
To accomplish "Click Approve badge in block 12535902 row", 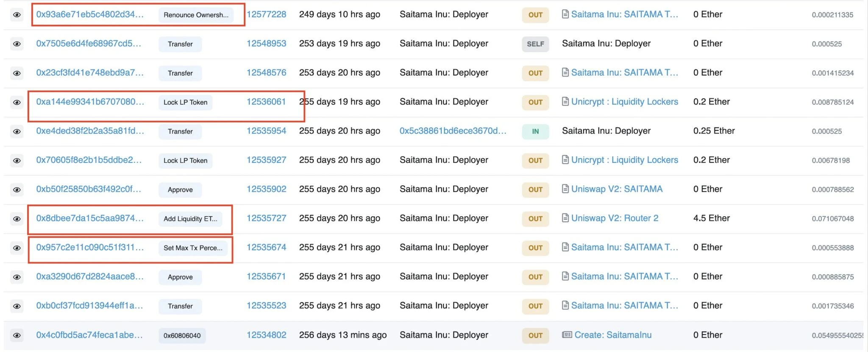I will 180,190.
